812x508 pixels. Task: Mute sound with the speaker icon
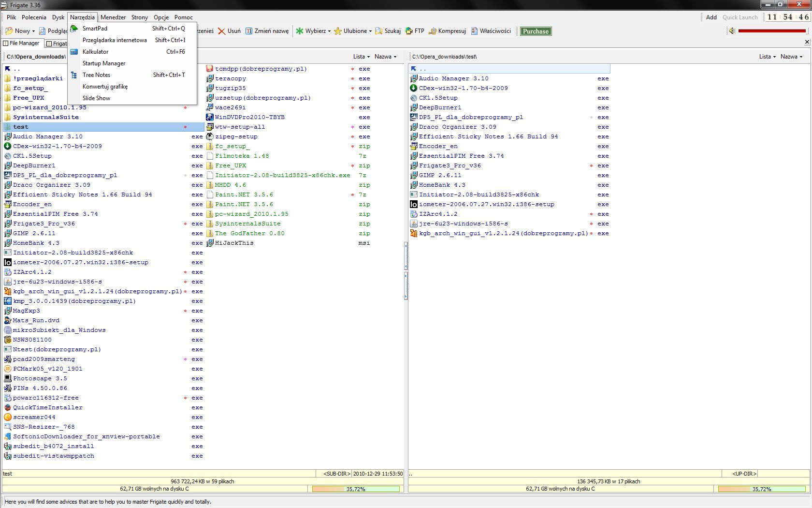coord(732,31)
